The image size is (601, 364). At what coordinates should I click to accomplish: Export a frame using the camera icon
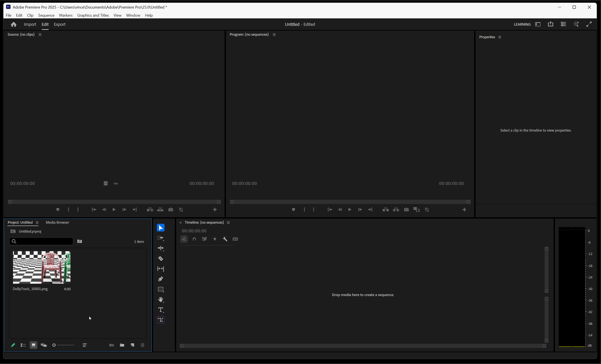406,209
